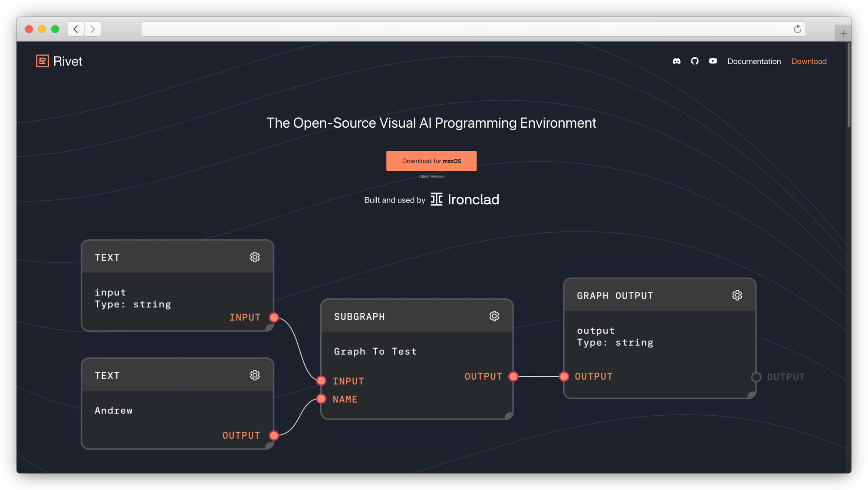Open the Discord icon link in header
The height and width of the screenshot is (490, 868).
[676, 61]
